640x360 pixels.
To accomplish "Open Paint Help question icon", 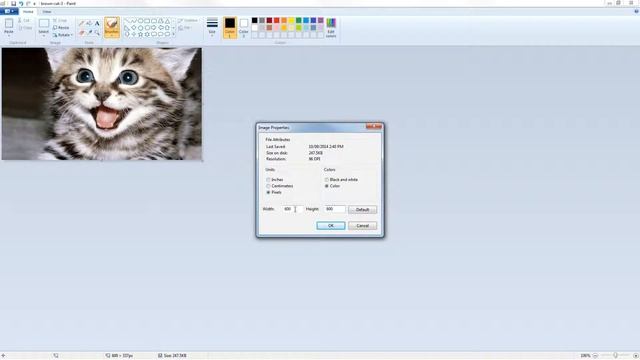I will [636, 11].
